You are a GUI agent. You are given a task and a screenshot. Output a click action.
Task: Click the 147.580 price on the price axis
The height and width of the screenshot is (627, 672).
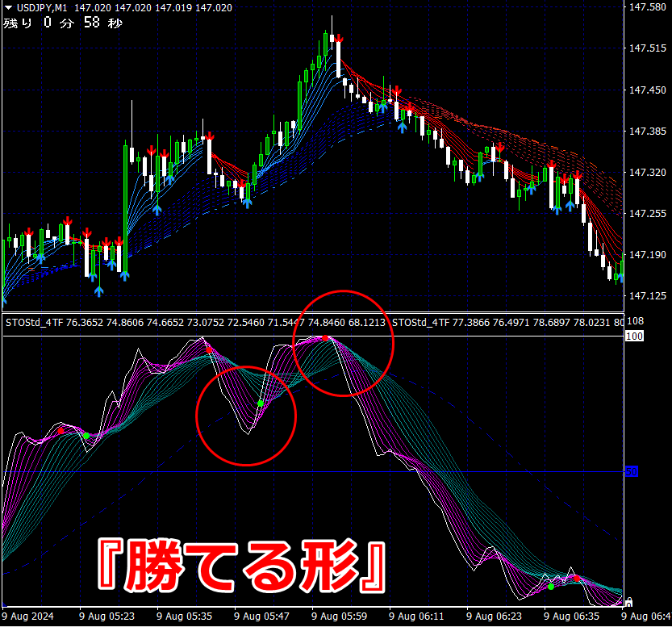point(648,6)
